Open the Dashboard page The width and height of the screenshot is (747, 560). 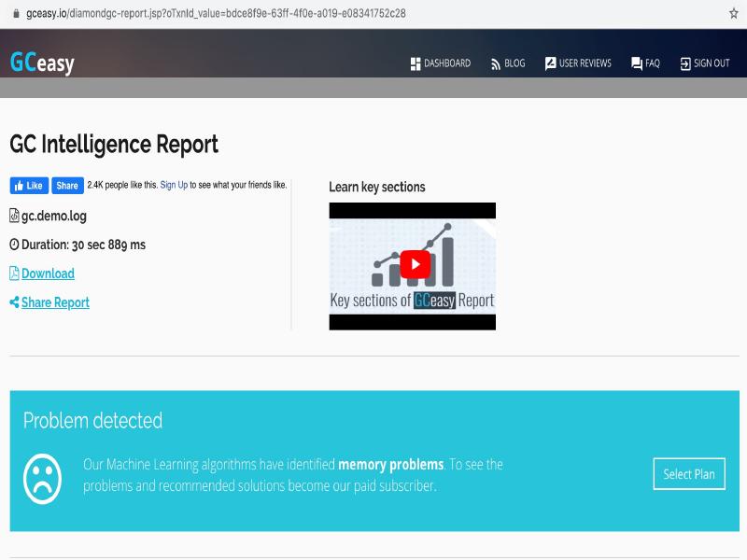click(x=440, y=63)
